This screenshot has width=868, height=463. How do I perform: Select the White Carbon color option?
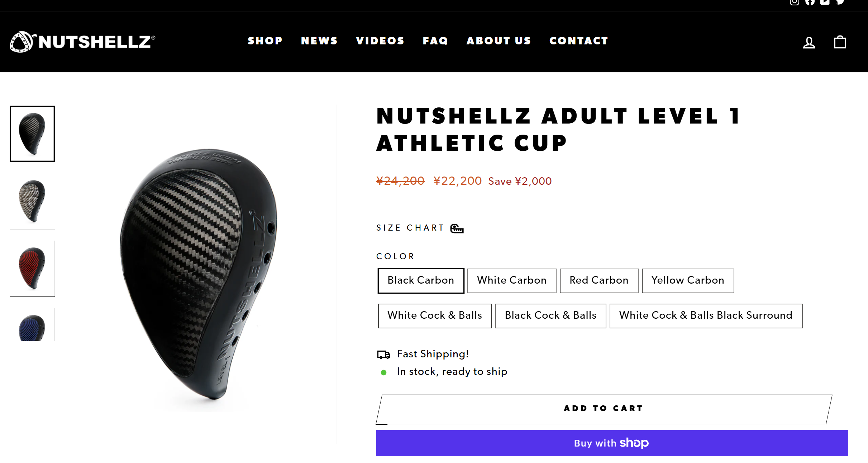tap(511, 280)
